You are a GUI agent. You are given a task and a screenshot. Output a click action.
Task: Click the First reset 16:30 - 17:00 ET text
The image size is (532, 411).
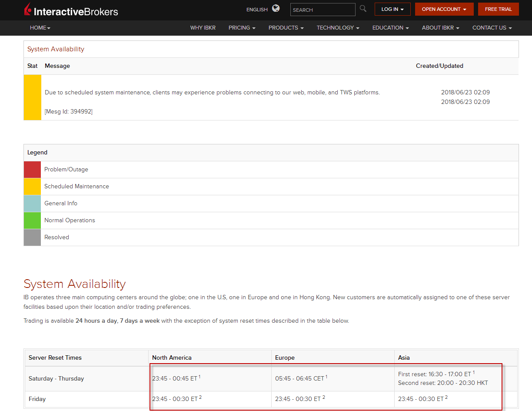click(x=436, y=374)
